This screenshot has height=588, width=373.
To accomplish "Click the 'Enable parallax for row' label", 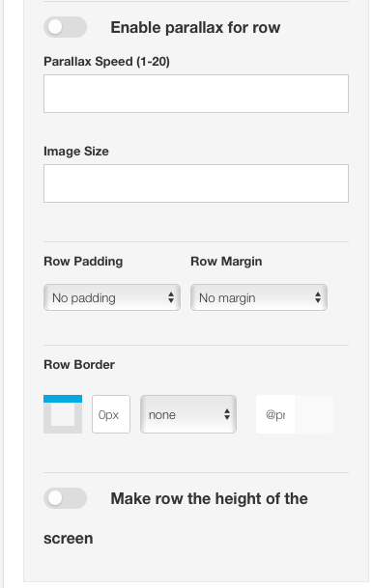I will tap(195, 27).
